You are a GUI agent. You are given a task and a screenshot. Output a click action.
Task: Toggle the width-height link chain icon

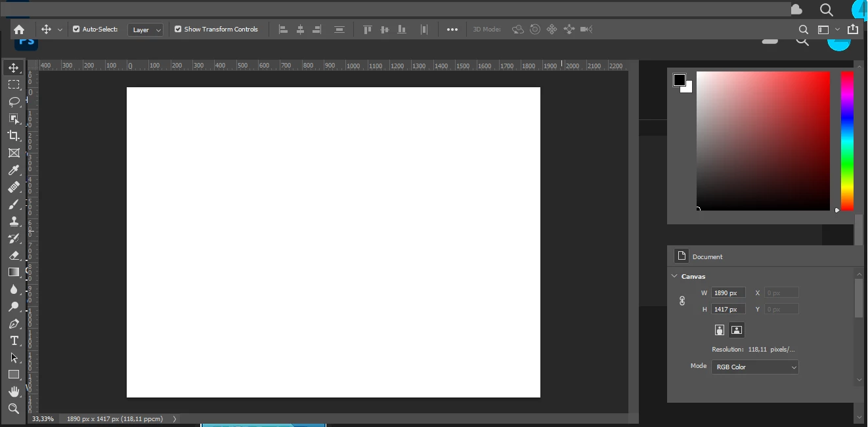coord(682,300)
